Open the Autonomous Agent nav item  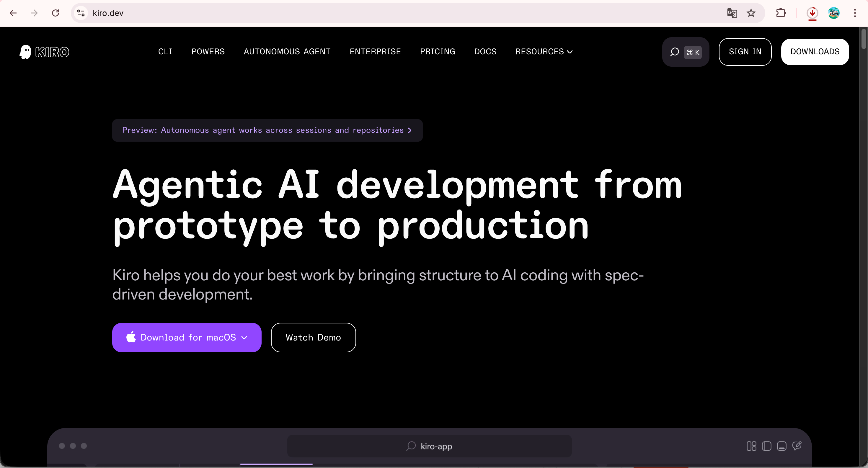click(x=287, y=52)
